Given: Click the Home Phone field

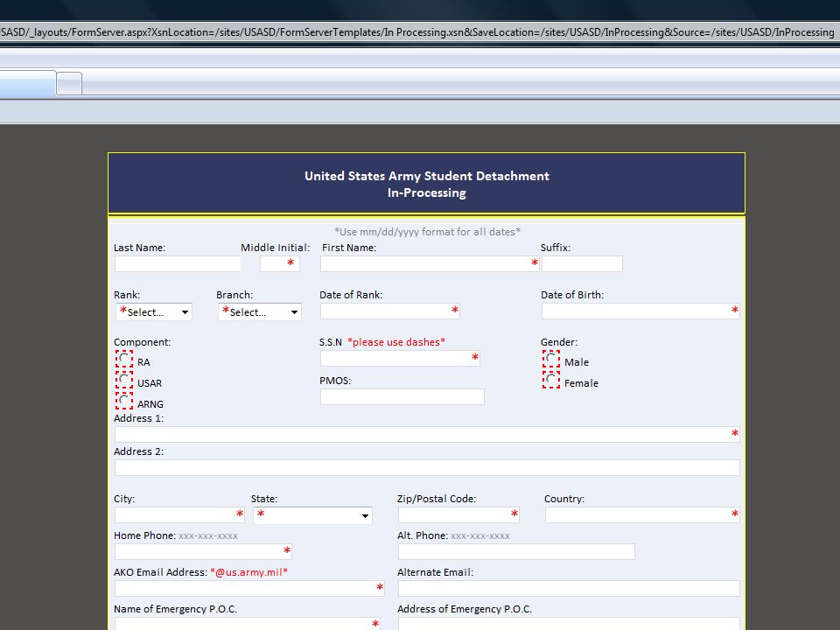Looking at the screenshot, I should click(x=203, y=551).
